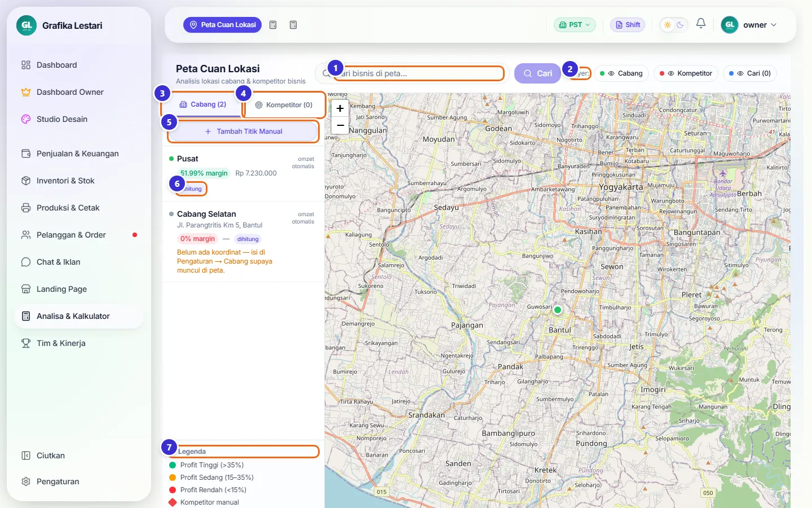Expand Pelanggan & Order menu
Image resolution: width=812 pixels, height=508 pixels.
click(78, 235)
